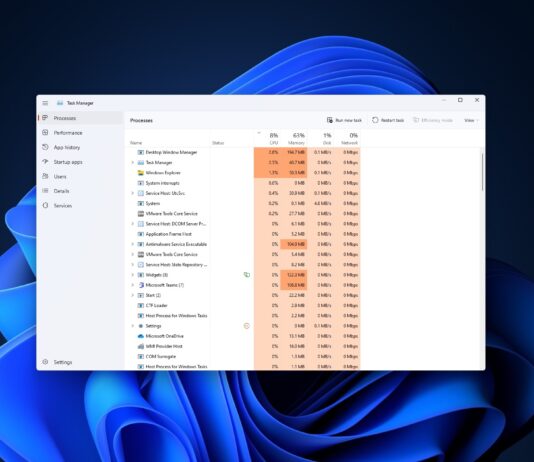Screen dimensions: 534x462
Task: Click the Services icon in the sidebar
Action: point(45,205)
